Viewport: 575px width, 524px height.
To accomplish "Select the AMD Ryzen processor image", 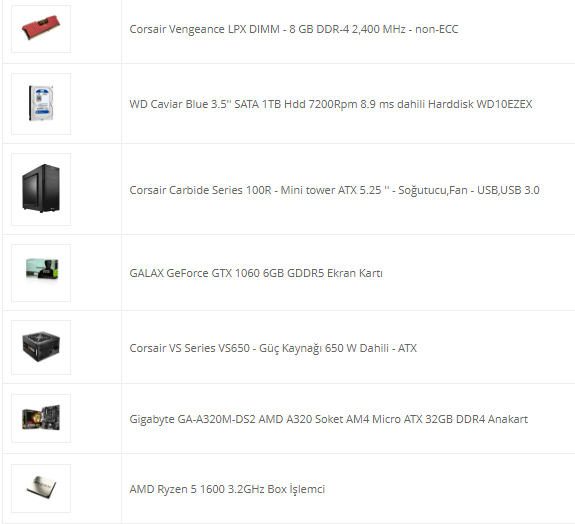I will (41, 488).
